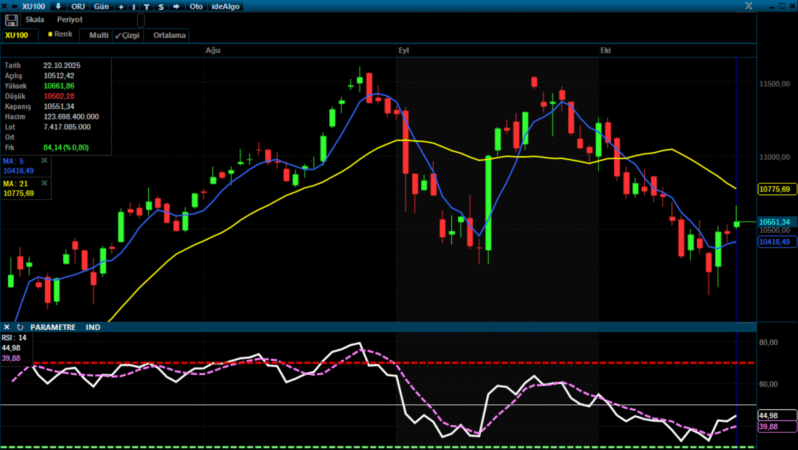
Task: Click the right arrow icon in toolbar
Action: [x=176, y=6]
